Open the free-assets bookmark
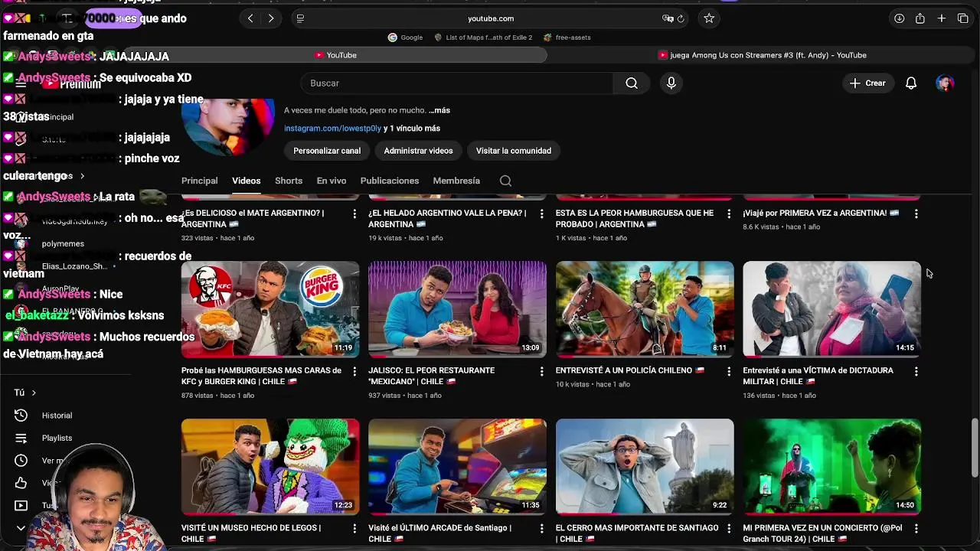This screenshot has width=980, height=551. 567,37
